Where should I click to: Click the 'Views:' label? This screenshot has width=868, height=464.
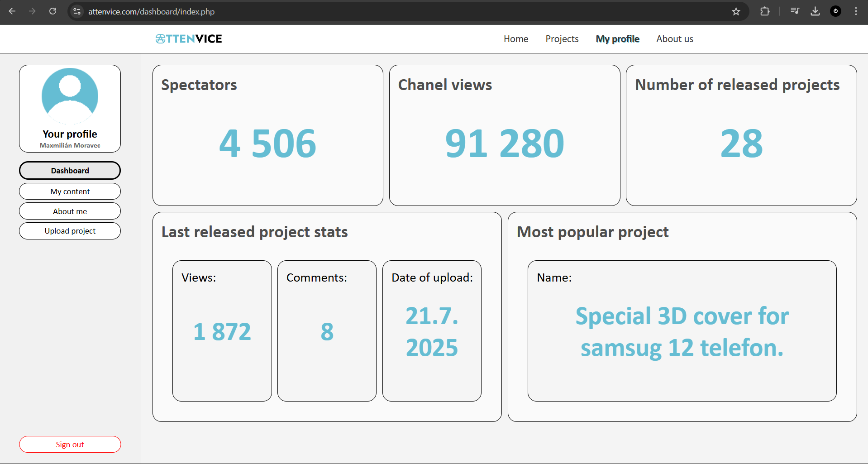[199, 277]
